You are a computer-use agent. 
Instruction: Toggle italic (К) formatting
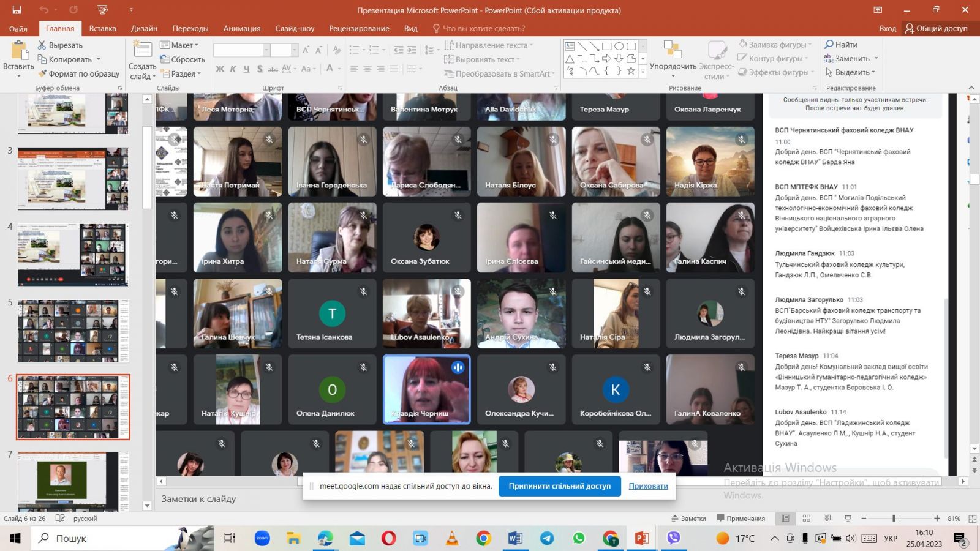[233, 69]
